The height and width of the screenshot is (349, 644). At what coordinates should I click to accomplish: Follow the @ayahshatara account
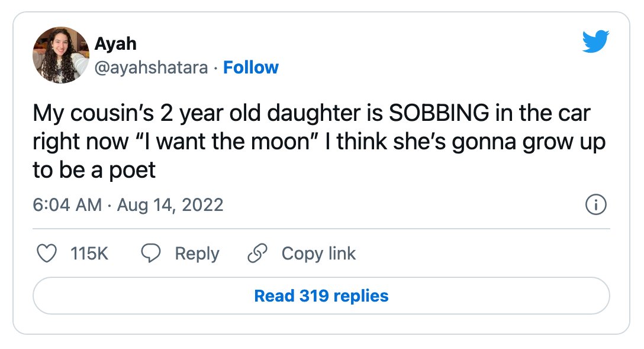[250, 68]
